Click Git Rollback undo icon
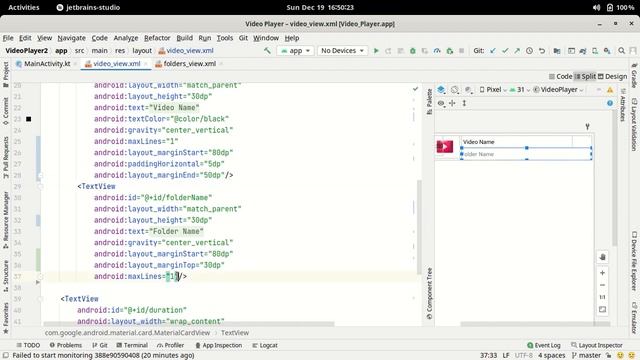This screenshot has height=360, width=640. tap(542, 51)
